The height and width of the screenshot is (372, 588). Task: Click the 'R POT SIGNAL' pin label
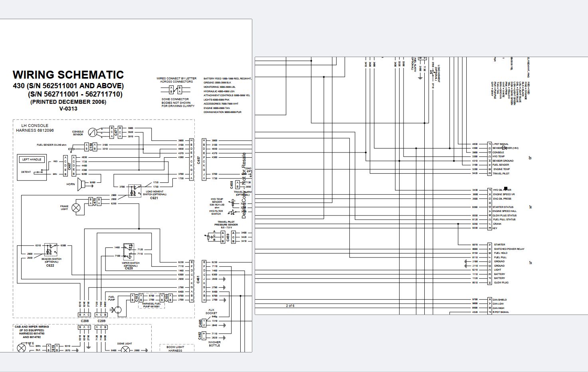[501, 312]
